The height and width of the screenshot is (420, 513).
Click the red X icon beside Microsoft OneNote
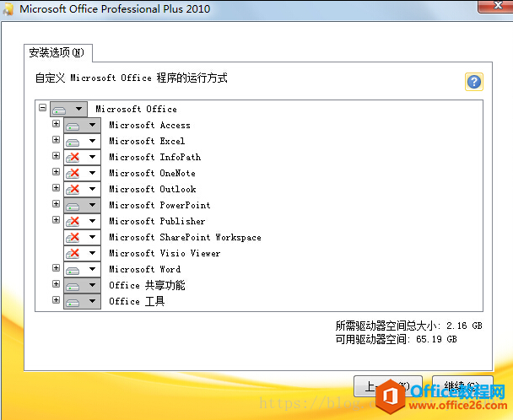click(x=73, y=174)
